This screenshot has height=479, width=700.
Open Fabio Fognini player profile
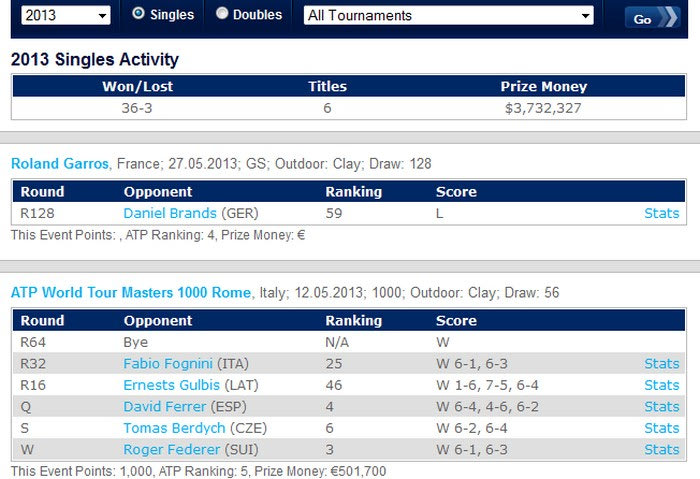pyautogui.click(x=168, y=364)
